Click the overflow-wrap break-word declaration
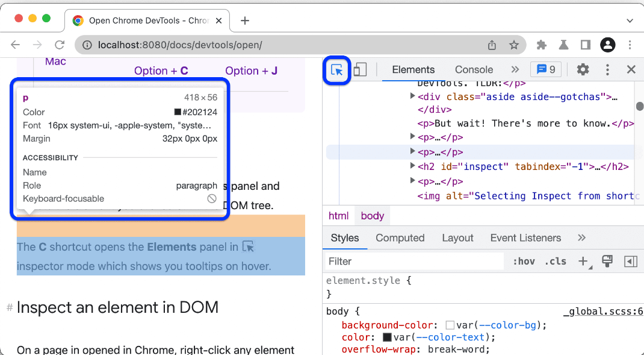Viewport: 644px width, 355px height. click(x=416, y=350)
